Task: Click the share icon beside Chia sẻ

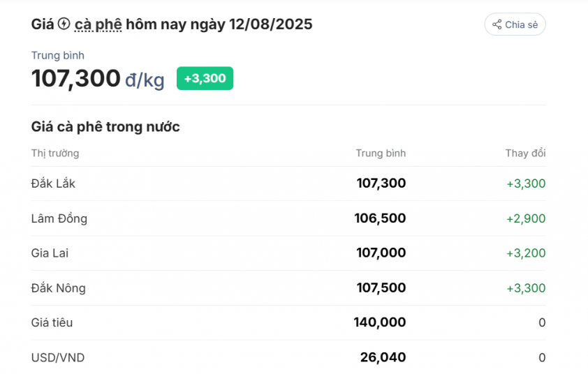Action: pyautogui.click(x=497, y=24)
